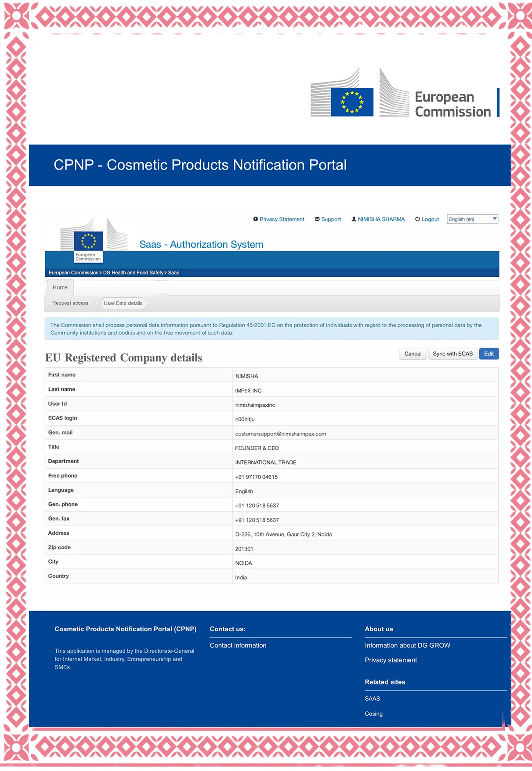
Task: Click the CPNP portal title banner
Action: 270,165
